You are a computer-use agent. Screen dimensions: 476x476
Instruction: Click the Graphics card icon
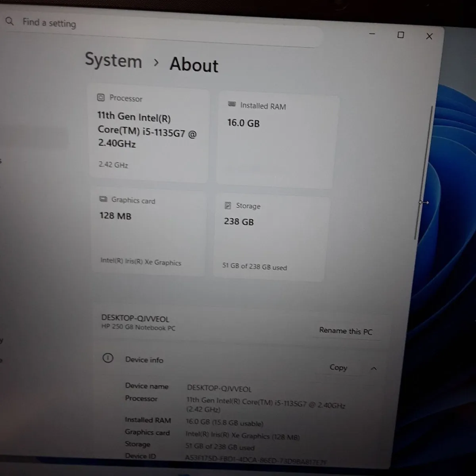pyautogui.click(x=103, y=199)
